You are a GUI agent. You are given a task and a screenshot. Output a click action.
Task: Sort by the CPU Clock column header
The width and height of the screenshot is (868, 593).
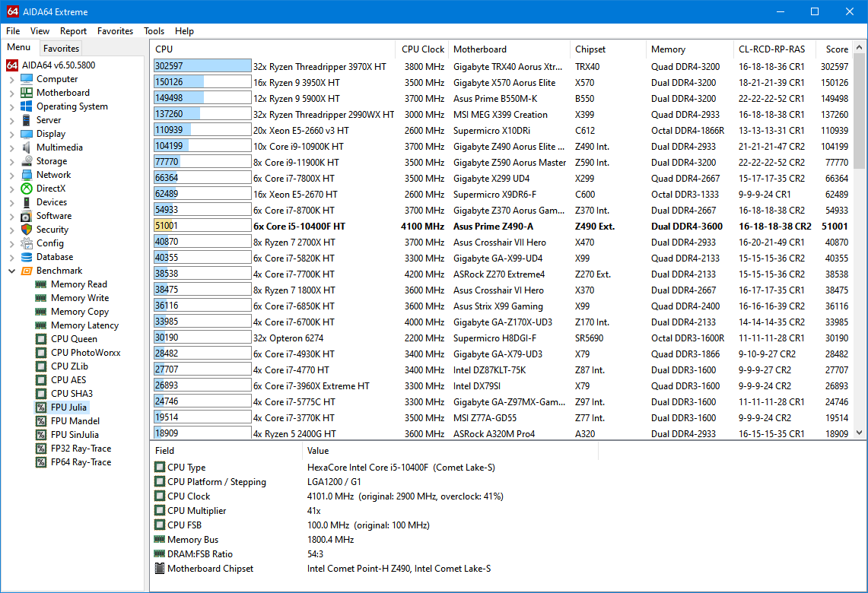click(x=422, y=49)
